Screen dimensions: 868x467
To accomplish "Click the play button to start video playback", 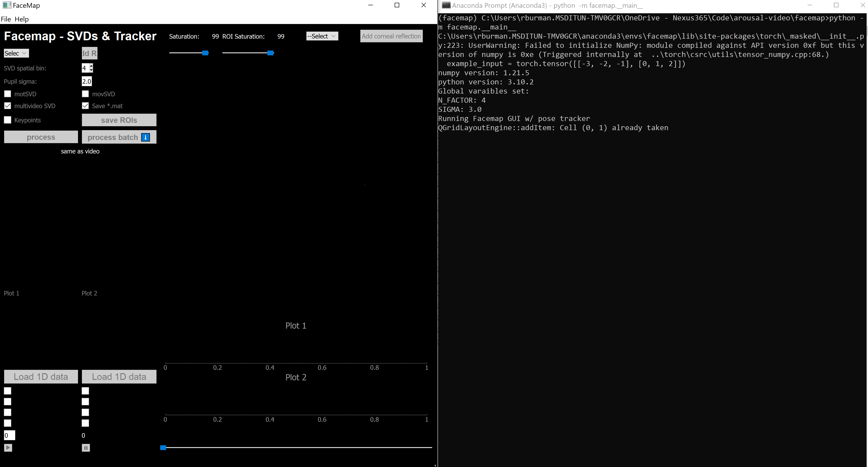I will point(7,448).
